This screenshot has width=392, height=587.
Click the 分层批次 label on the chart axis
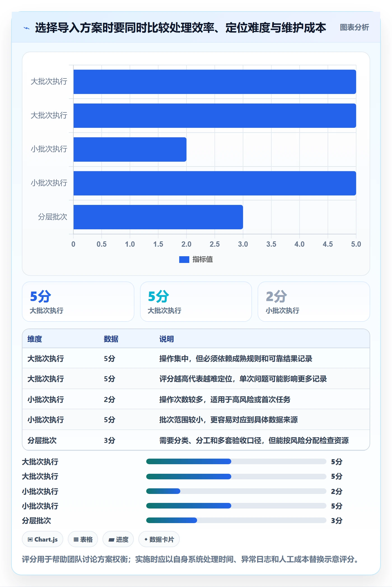click(x=53, y=217)
